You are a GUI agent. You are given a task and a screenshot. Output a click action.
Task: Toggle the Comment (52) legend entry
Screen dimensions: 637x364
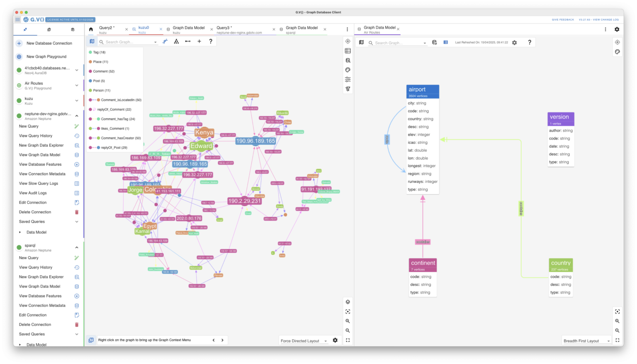pos(101,72)
